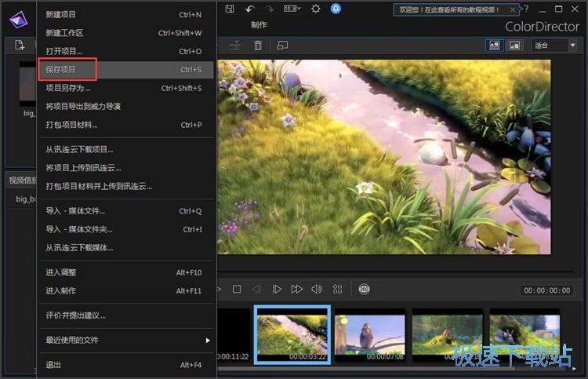
Task: Undo the last action
Action: coord(250,9)
